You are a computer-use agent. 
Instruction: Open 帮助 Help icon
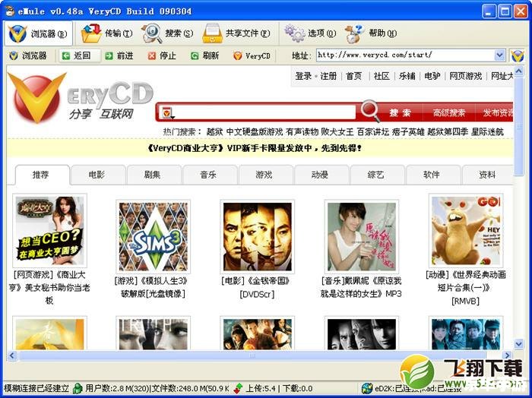click(355, 33)
